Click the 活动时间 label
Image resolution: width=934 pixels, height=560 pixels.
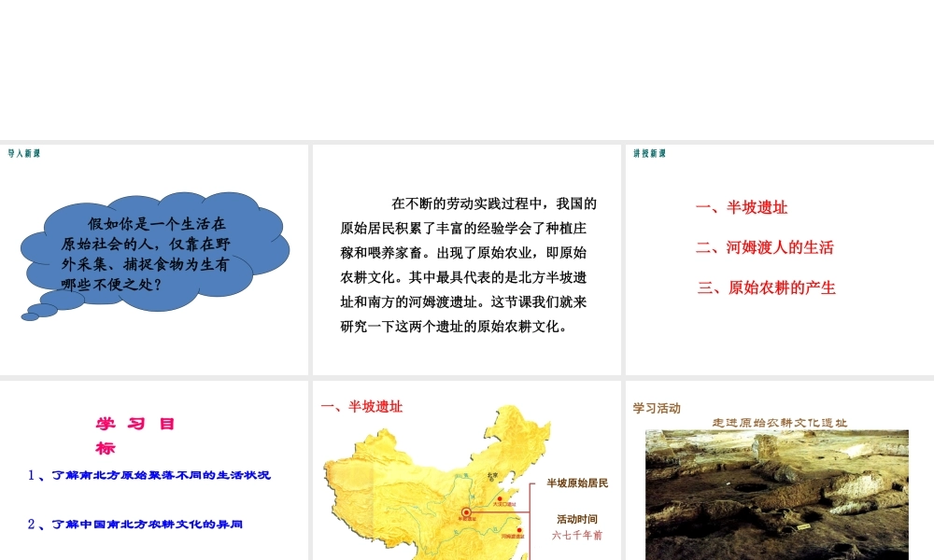tap(577, 519)
